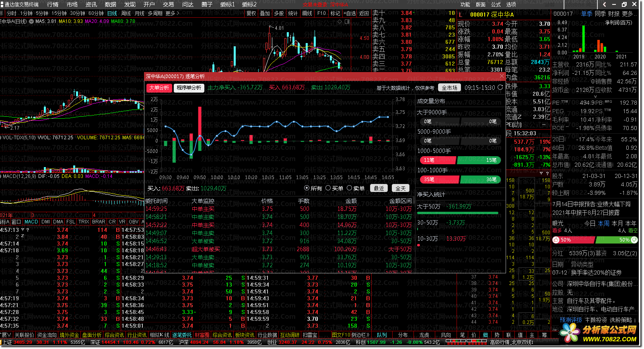This screenshot has width=644, height=349.
Task: Select the 分时 period
Action: pyautogui.click(x=12, y=13)
